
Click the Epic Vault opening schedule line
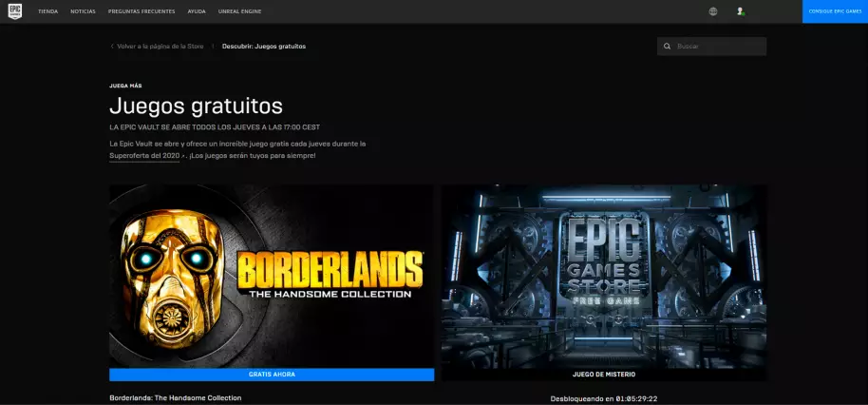coord(215,126)
